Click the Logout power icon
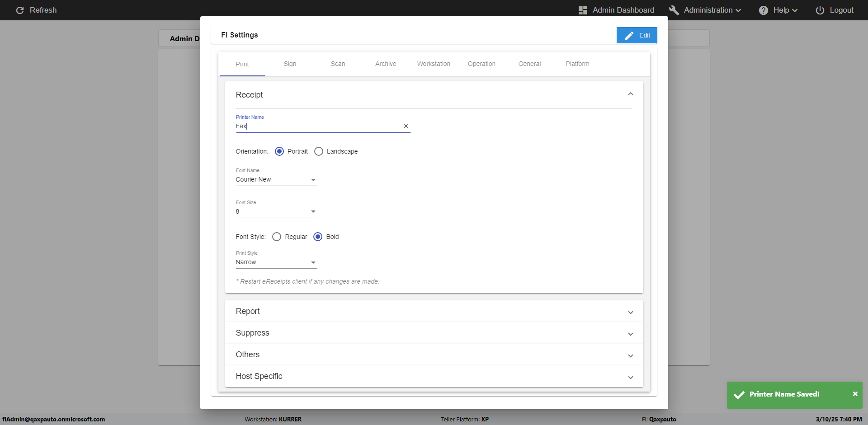868x425 pixels. click(x=820, y=10)
